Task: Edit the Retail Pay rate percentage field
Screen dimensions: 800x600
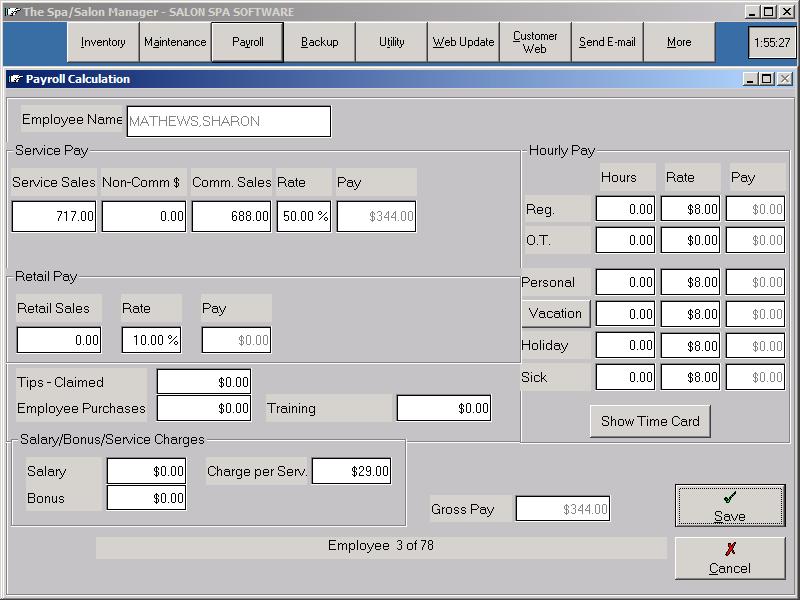Action: coord(151,340)
